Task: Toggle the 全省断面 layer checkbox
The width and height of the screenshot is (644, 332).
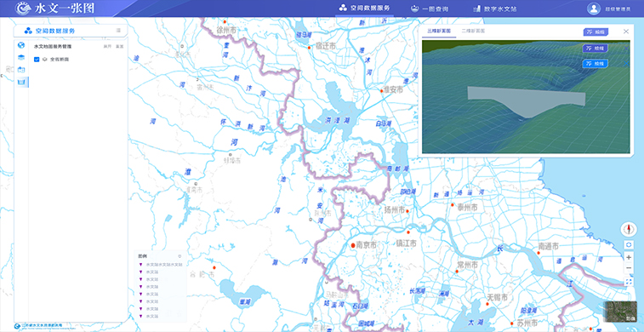Action: 37,60
